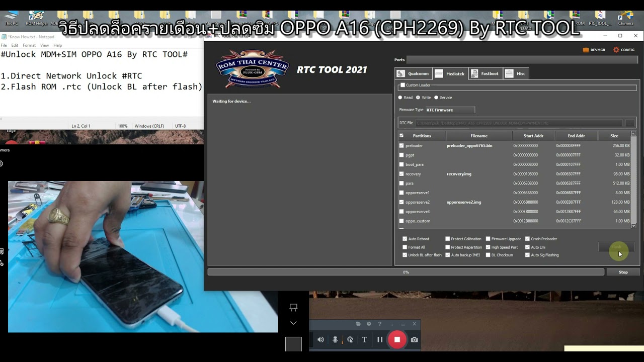Screen dimensions: 644x362
Task: Open Notepad Edit menu
Action: [x=15, y=45]
